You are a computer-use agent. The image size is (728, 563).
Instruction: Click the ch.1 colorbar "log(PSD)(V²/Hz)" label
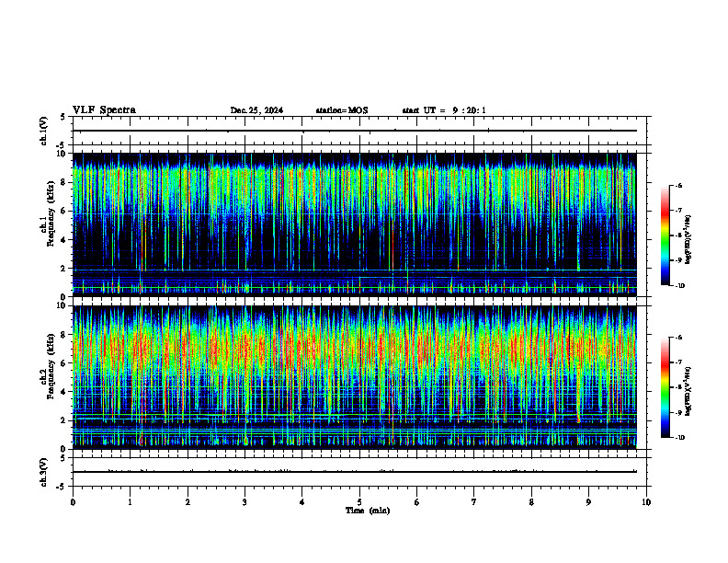click(x=688, y=240)
